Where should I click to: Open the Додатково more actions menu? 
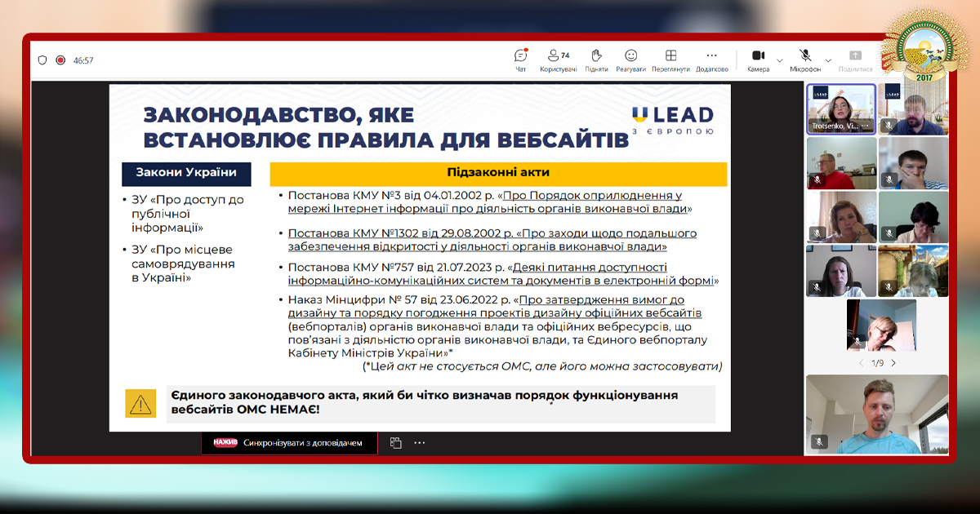(x=712, y=60)
